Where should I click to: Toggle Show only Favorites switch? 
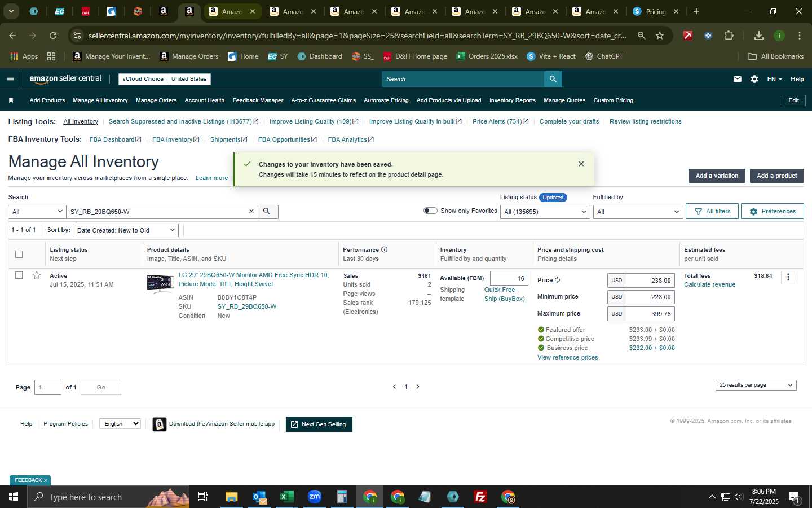click(430, 211)
